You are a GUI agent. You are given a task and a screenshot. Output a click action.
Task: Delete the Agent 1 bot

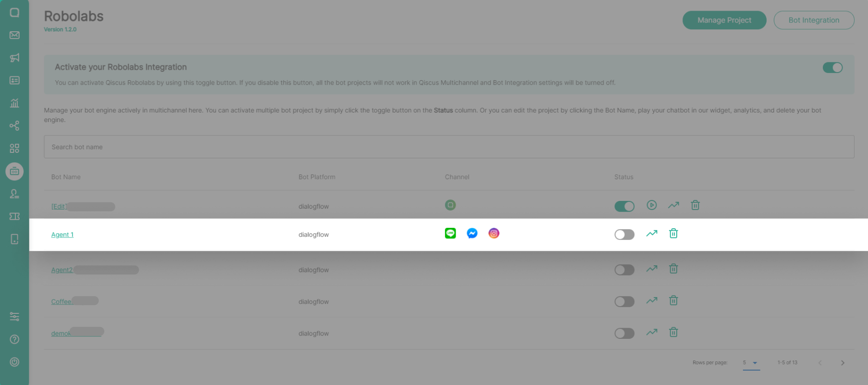[673, 234]
